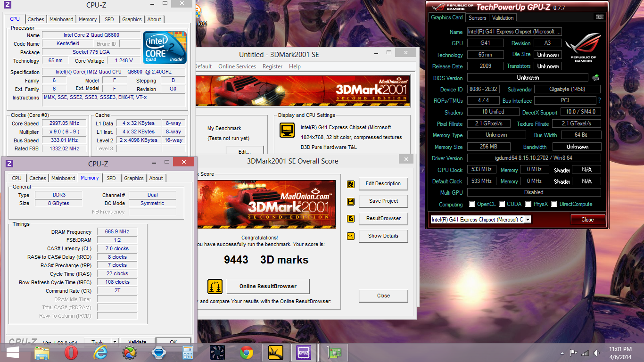644x362 pixels.
Task: Open the Calculator taskbar icon
Action: pos(188,353)
